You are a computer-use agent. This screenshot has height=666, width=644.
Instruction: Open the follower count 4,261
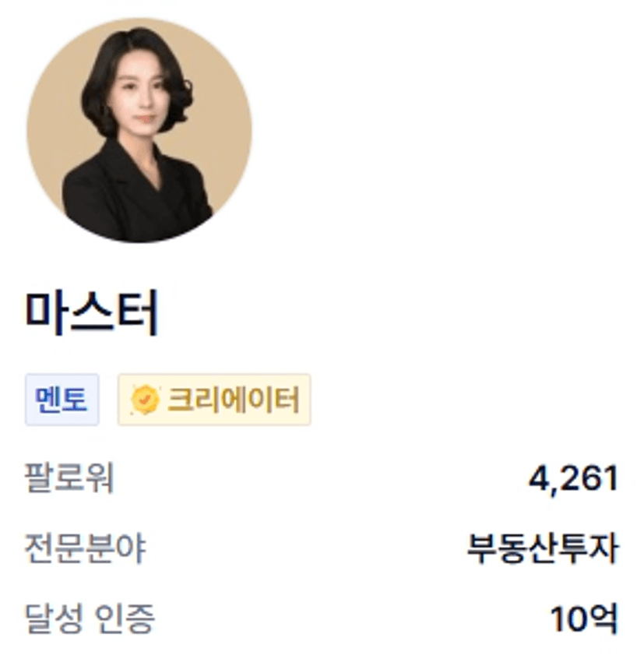[574, 479]
